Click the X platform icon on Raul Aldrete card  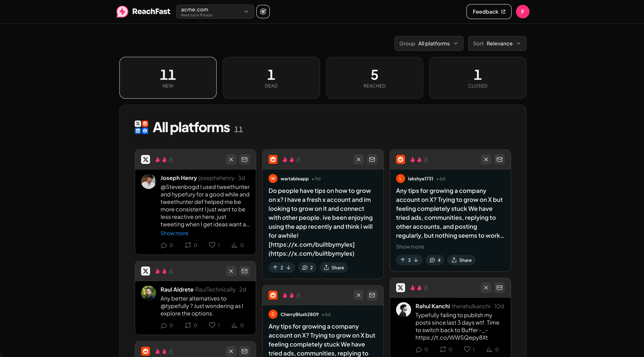coord(146,271)
